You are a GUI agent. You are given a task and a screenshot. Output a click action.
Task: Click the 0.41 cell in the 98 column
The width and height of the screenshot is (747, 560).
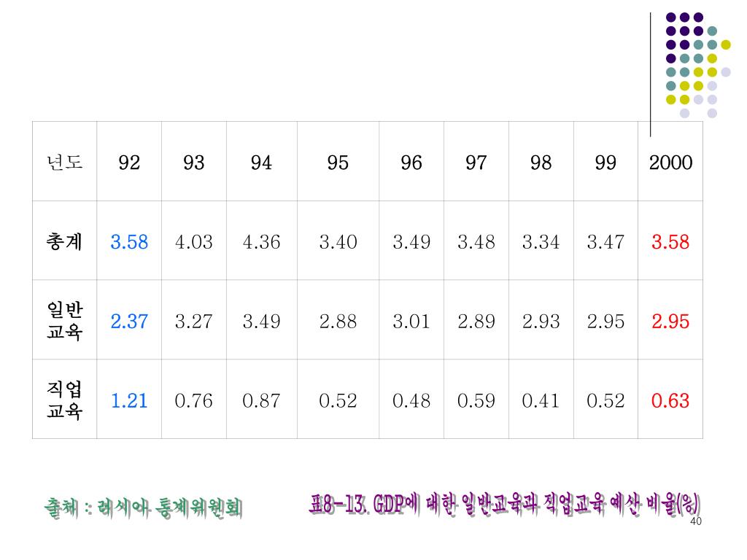(541, 401)
